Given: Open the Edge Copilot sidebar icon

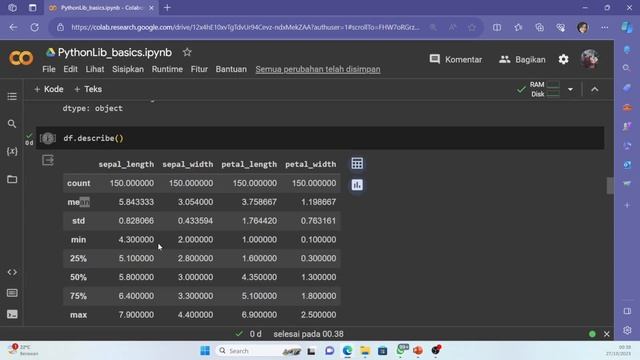Looking at the screenshot, I should [627, 27].
